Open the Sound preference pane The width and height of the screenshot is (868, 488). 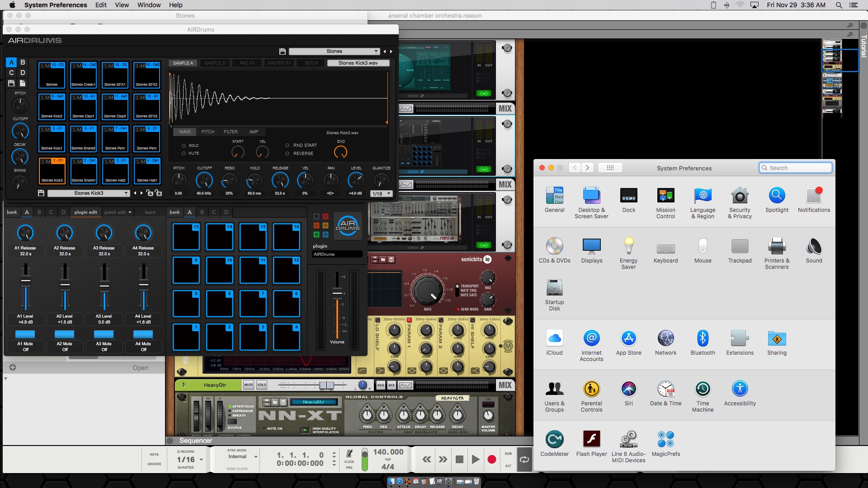pyautogui.click(x=814, y=250)
